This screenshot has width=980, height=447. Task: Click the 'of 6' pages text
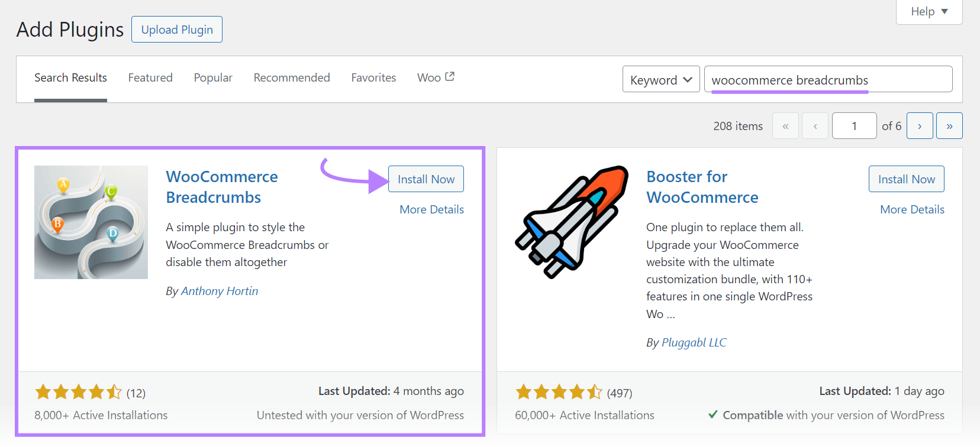pyautogui.click(x=892, y=126)
